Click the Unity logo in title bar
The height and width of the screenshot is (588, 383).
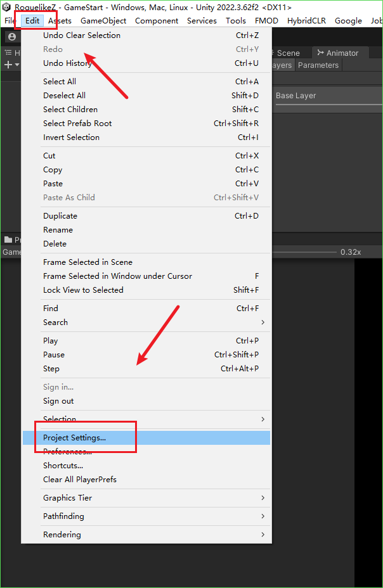(x=6, y=7)
